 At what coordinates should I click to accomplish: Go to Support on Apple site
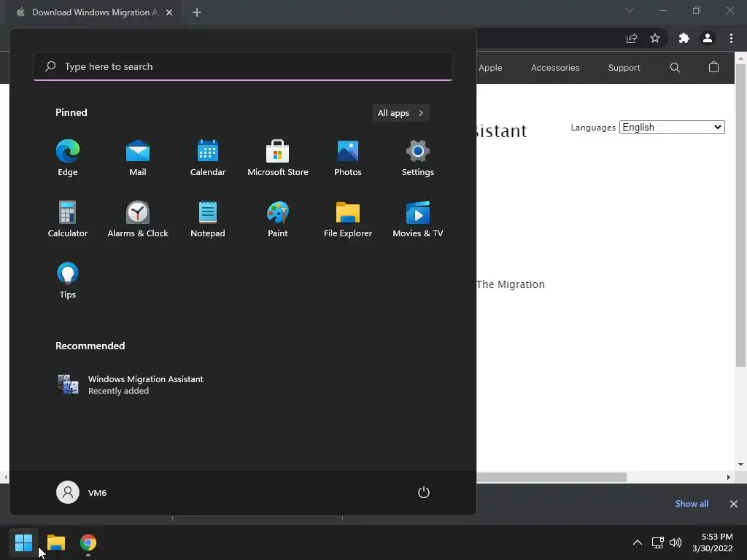pyautogui.click(x=624, y=68)
